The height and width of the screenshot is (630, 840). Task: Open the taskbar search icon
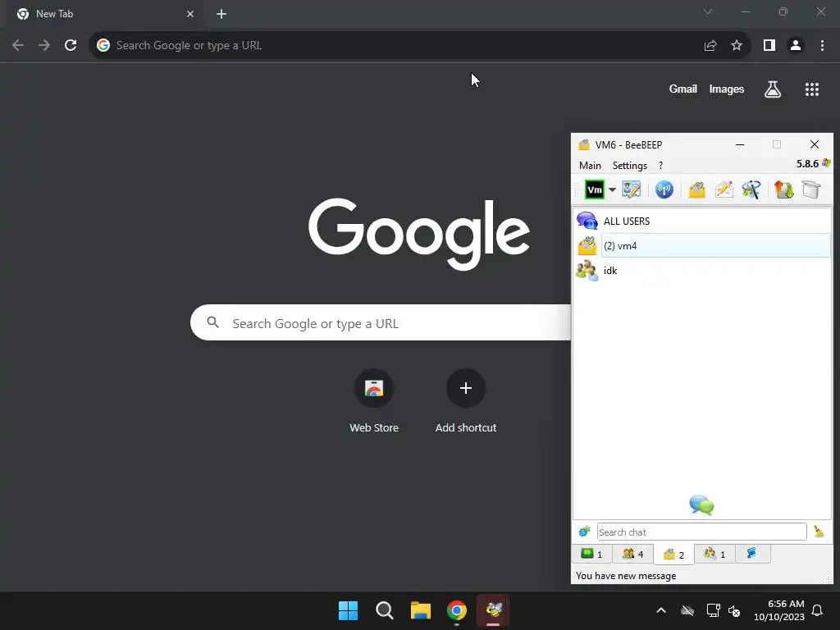(x=384, y=610)
